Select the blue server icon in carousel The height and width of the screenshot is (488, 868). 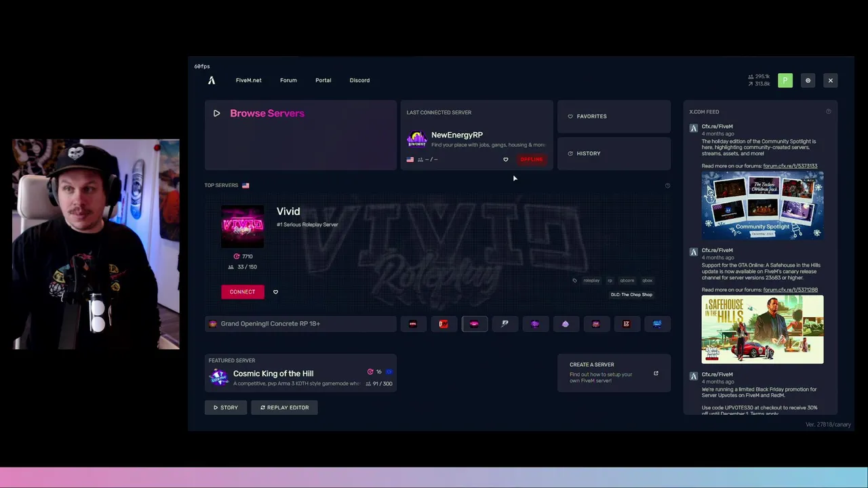657,324
